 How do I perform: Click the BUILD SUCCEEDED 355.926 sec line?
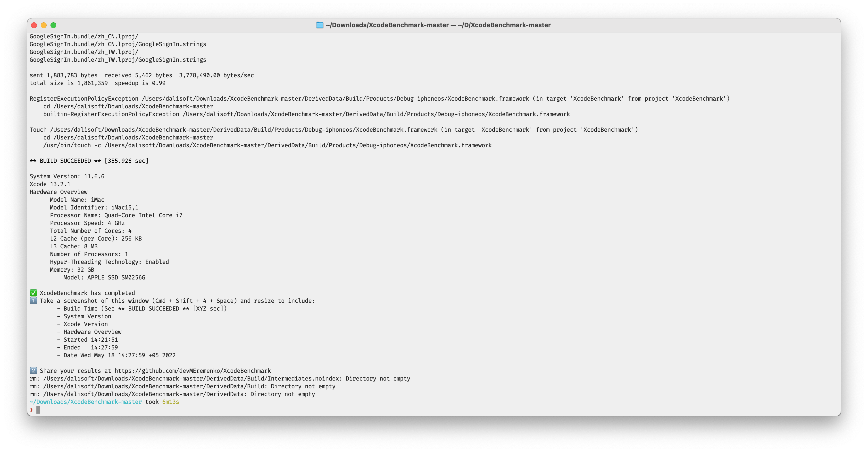(89, 161)
